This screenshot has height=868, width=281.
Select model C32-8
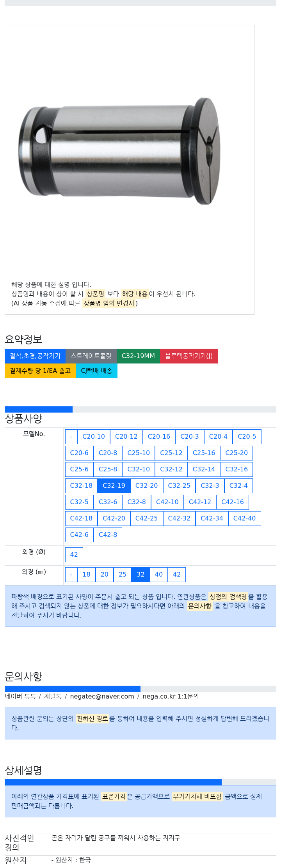pos(137,502)
